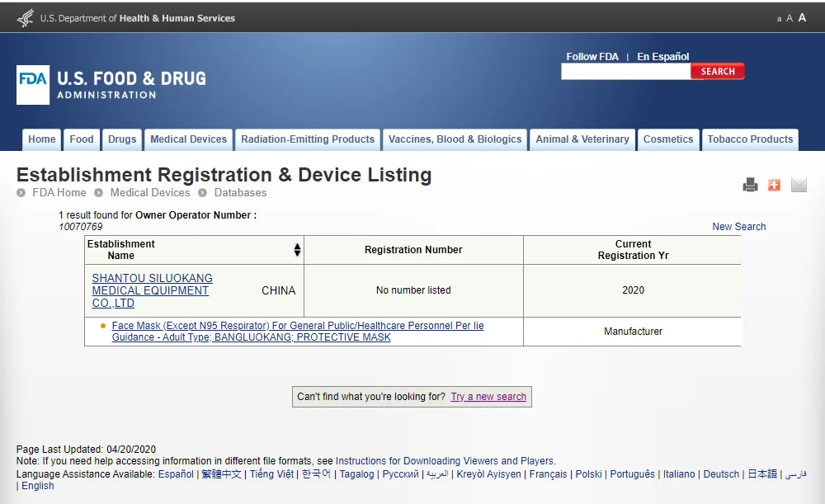Select largest text size 'A'
The height and width of the screenshot is (504, 825).
pos(802,17)
